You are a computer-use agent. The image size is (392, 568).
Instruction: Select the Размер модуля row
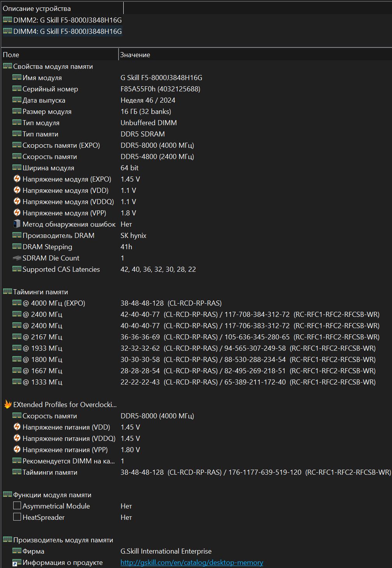[196, 112]
